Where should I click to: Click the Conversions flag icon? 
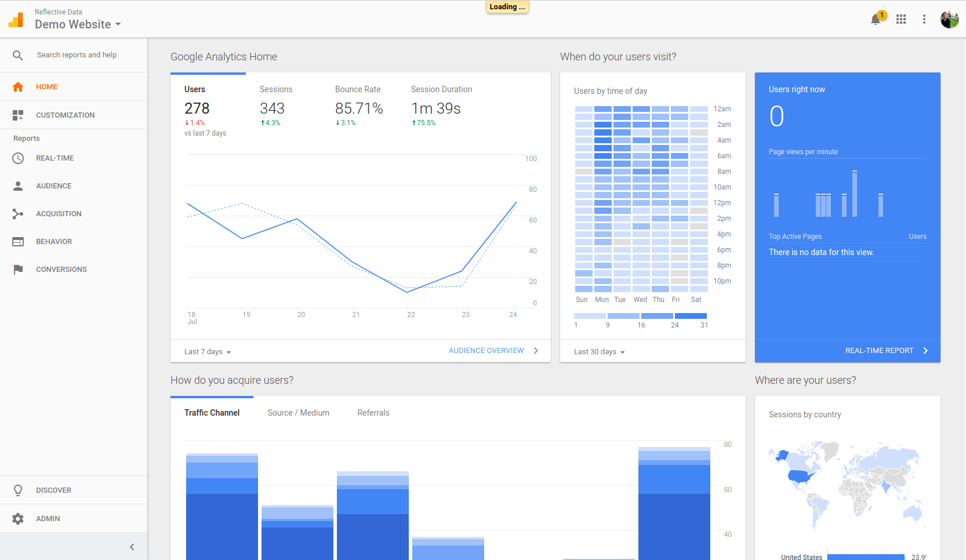click(18, 270)
